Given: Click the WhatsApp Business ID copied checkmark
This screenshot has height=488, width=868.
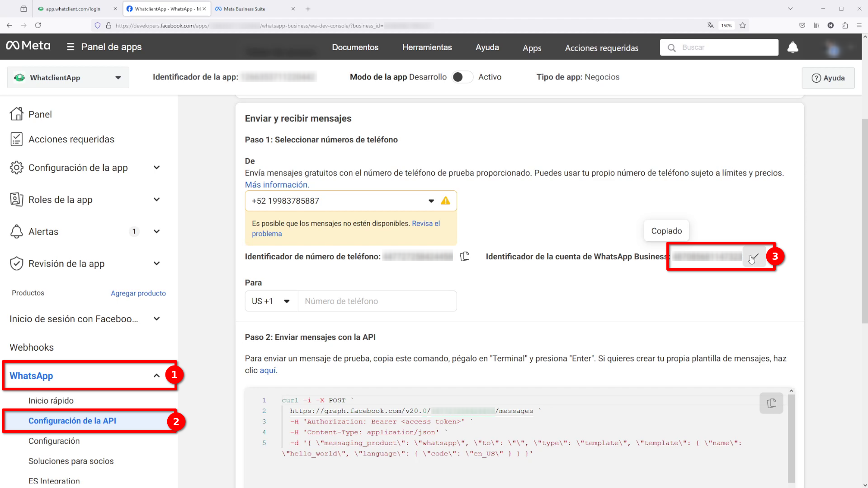Looking at the screenshot, I should [x=754, y=257].
